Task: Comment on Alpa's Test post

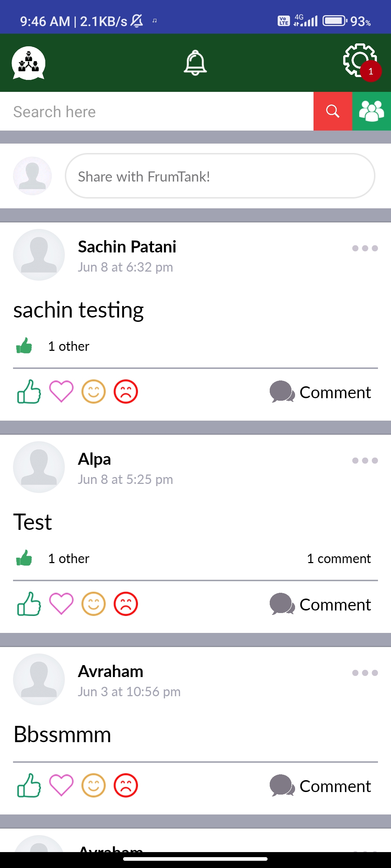Action: (x=320, y=604)
